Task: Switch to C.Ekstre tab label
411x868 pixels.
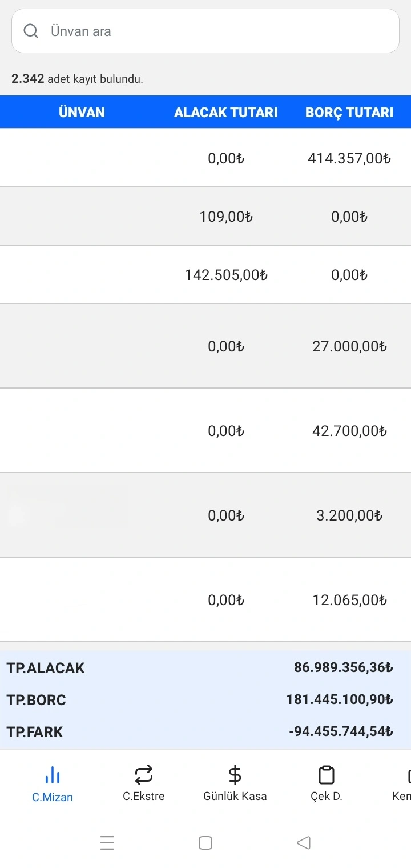Action: [144, 796]
